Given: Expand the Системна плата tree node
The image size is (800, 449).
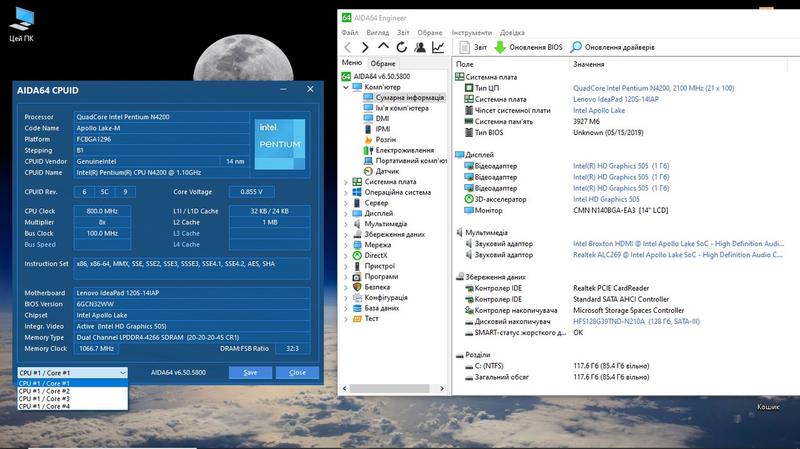Looking at the screenshot, I should [x=346, y=182].
